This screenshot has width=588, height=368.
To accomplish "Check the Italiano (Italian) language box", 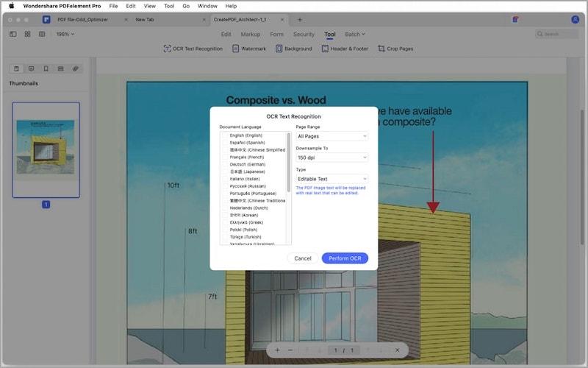I will tap(225, 179).
